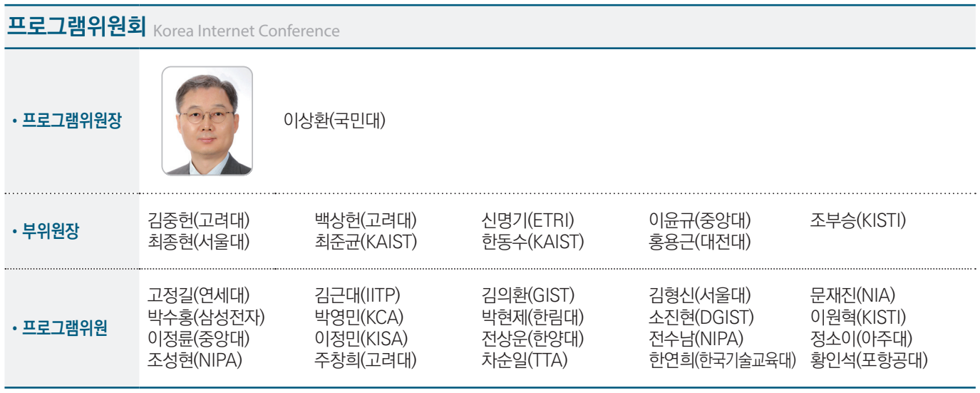Select the 프로그램위원장 row label
980x393 pixels.
[67, 121]
